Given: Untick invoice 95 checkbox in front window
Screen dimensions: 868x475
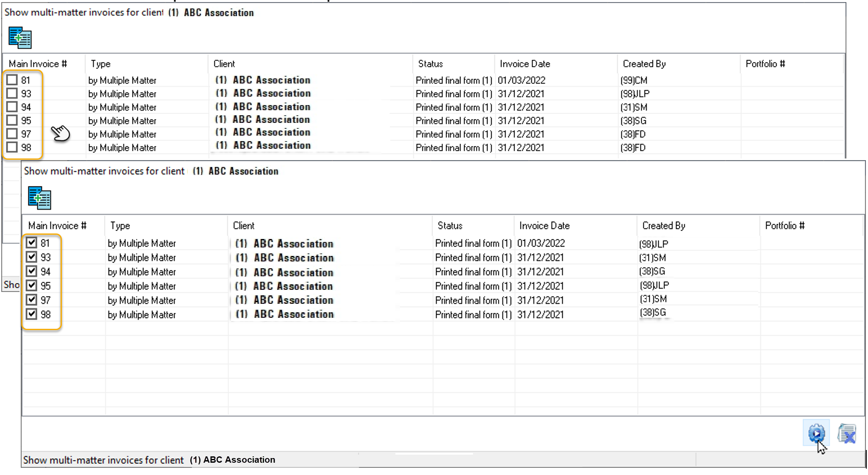Looking at the screenshot, I should click(31, 285).
